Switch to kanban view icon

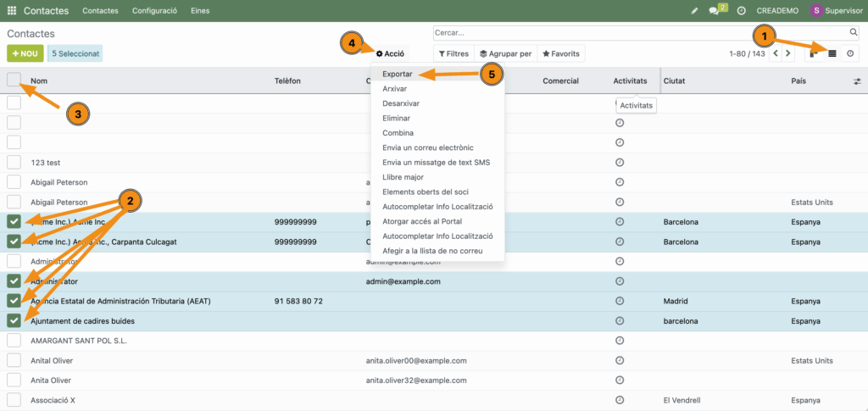click(814, 53)
